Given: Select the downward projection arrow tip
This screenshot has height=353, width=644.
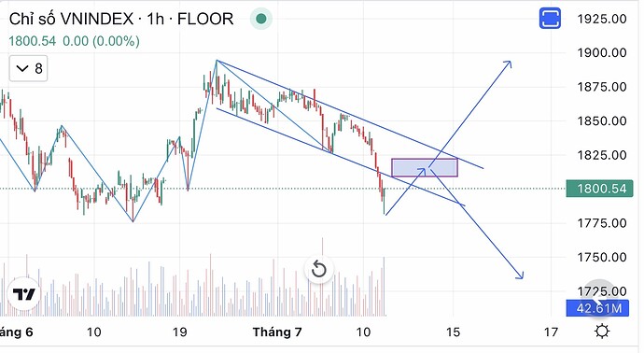Looking at the screenshot, I should [x=520, y=275].
